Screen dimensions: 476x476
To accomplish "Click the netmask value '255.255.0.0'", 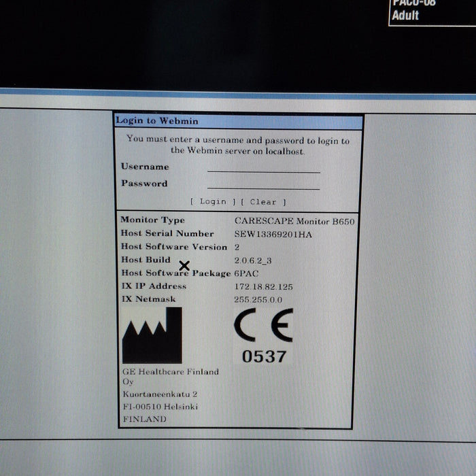I will click(258, 300).
